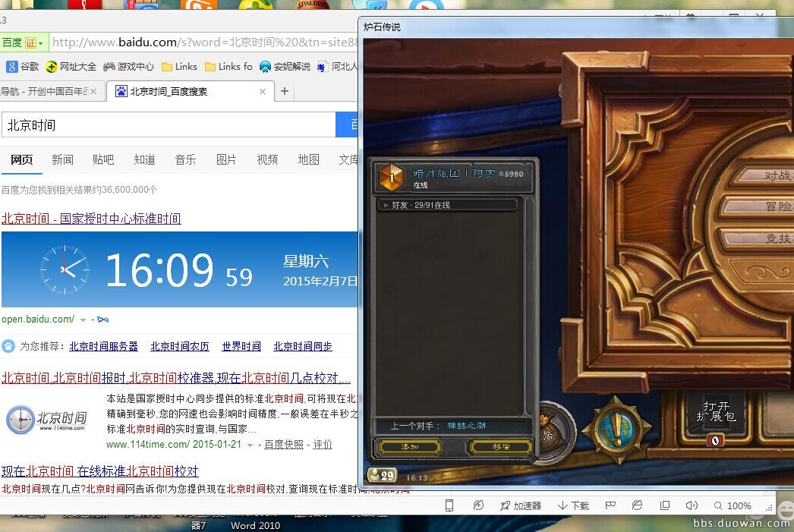
Task: Click the analog clock in time widget
Action: click(65, 270)
